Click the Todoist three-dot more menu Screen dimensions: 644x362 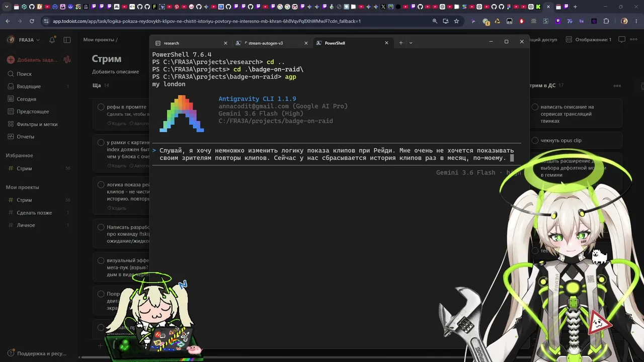tap(634, 40)
